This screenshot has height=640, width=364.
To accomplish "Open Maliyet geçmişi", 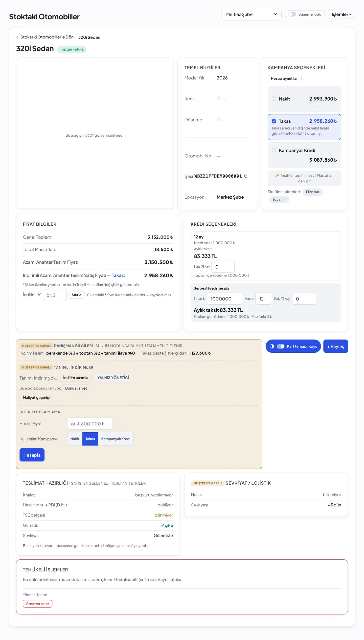I will point(36,398).
